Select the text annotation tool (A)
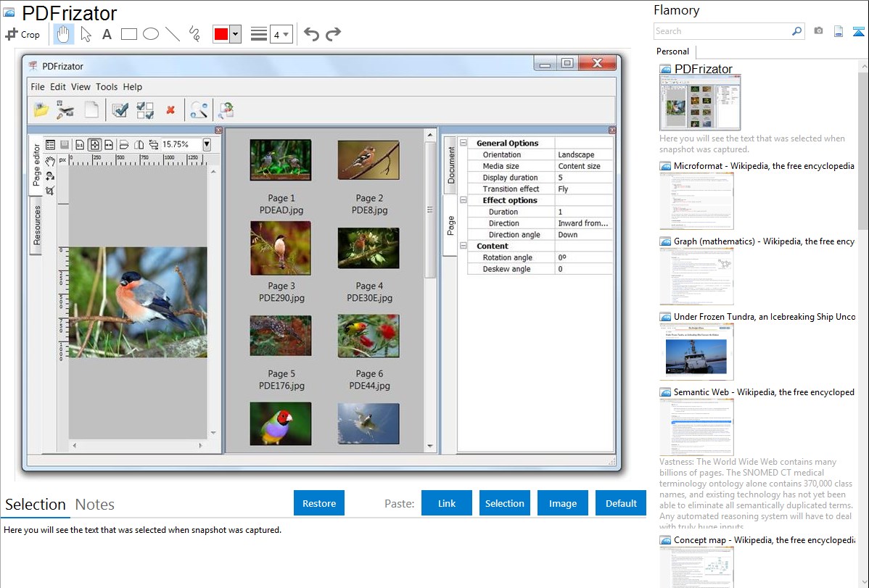 coord(107,34)
